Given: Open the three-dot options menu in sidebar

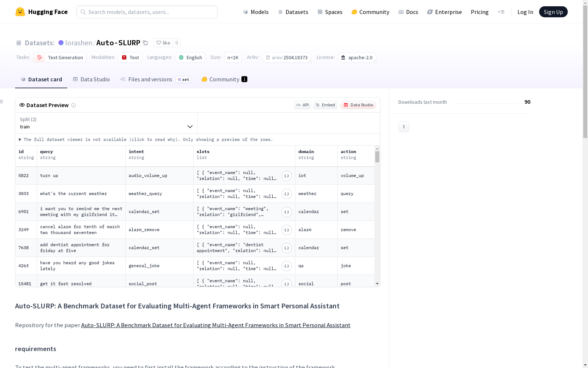Looking at the screenshot, I should (x=404, y=127).
